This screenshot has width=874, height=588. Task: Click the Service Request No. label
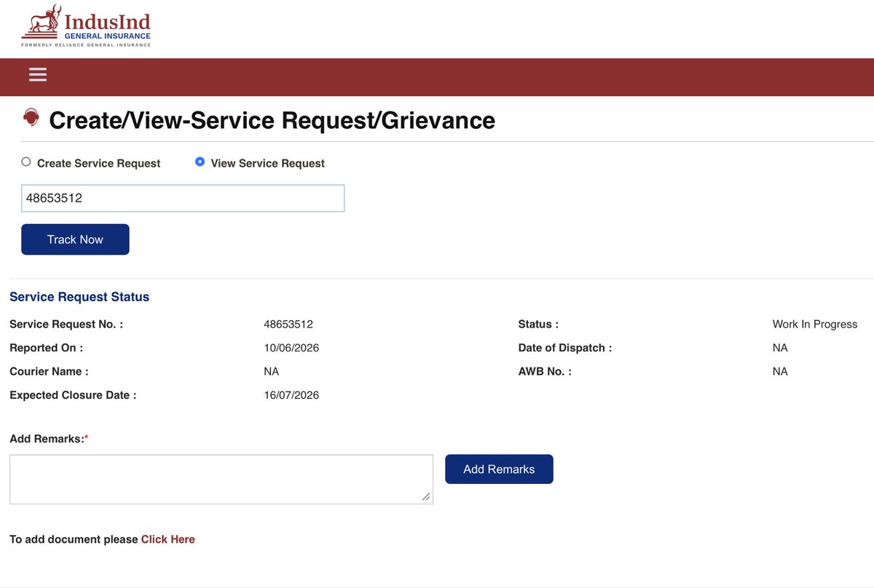[66, 324]
